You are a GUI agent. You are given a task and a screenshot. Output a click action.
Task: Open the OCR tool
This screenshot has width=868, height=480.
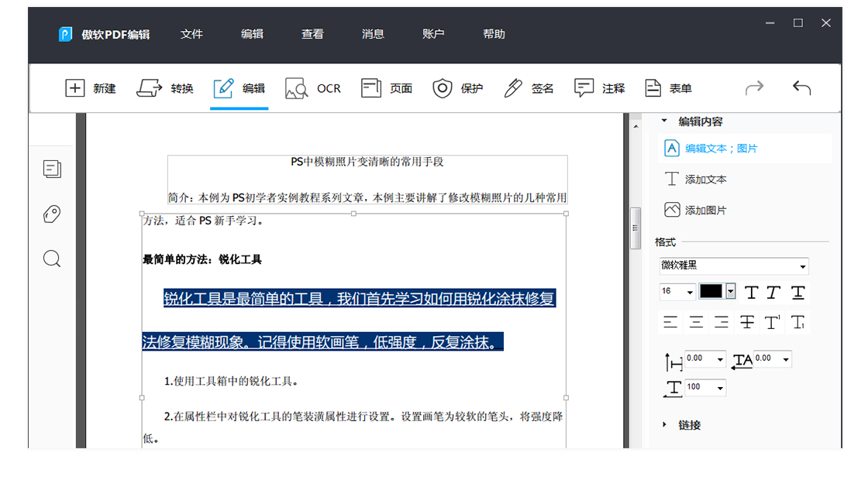(x=313, y=88)
